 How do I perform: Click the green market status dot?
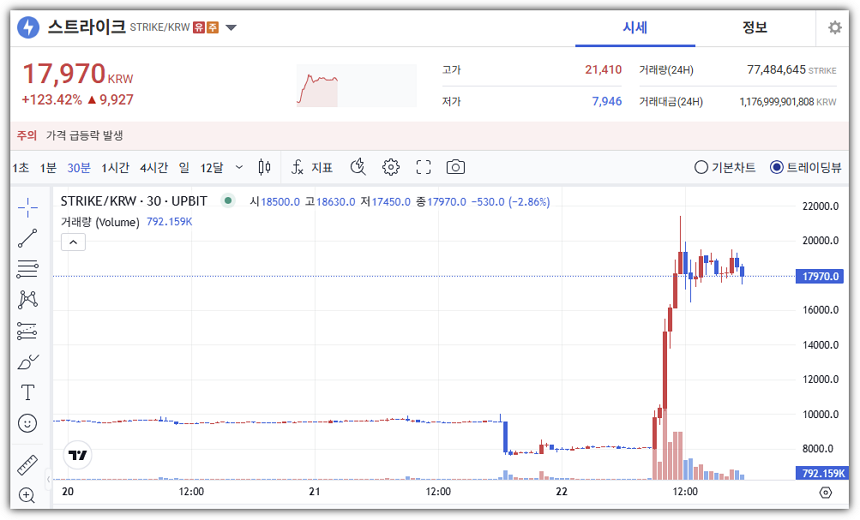click(x=228, y=201)
